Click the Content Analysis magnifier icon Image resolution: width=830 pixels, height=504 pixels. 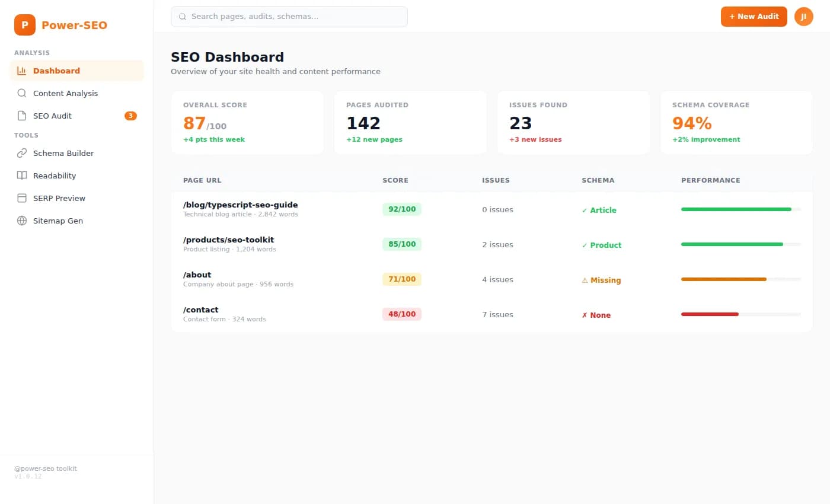point(22,93)
